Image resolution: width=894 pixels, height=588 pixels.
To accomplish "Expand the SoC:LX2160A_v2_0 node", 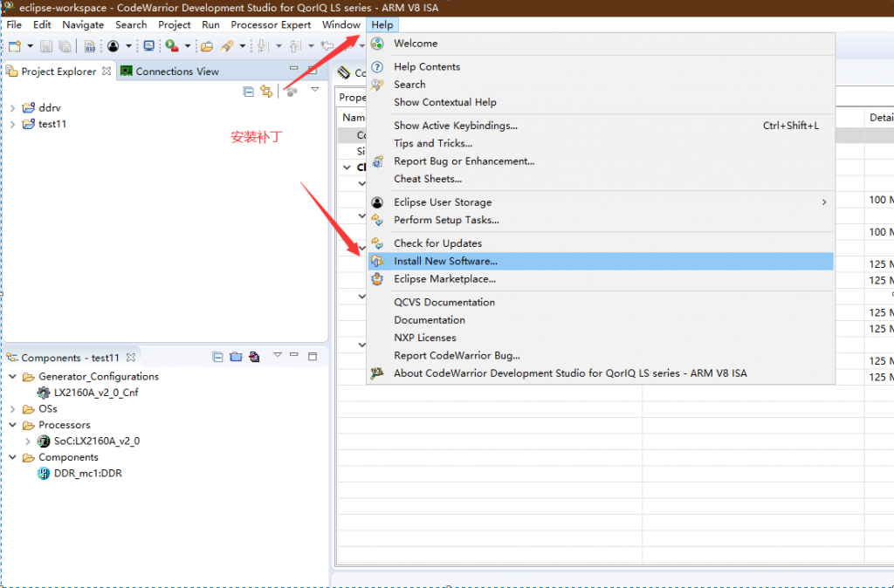I will (28, 441).
